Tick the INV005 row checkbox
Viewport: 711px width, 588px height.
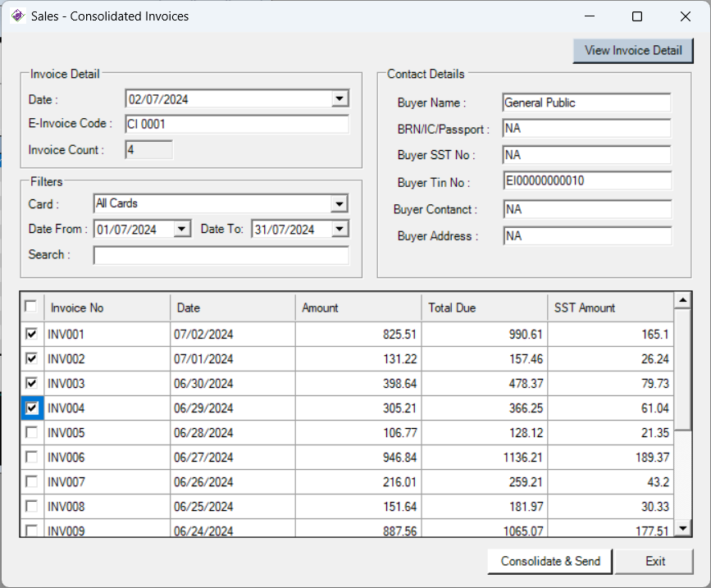(32, 432)
